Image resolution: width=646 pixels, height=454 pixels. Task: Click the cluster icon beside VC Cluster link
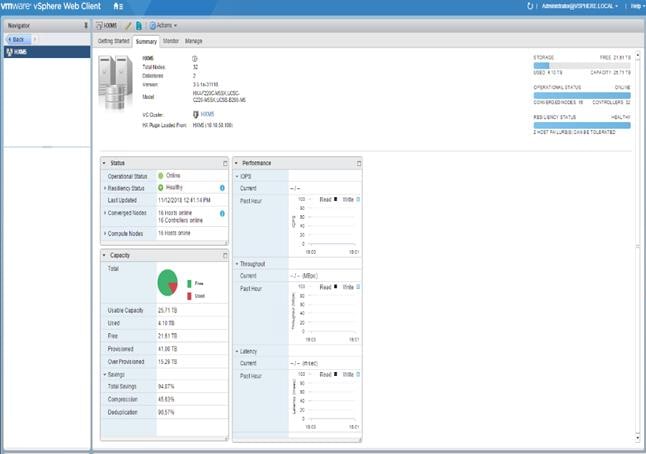tap(196, 115)
